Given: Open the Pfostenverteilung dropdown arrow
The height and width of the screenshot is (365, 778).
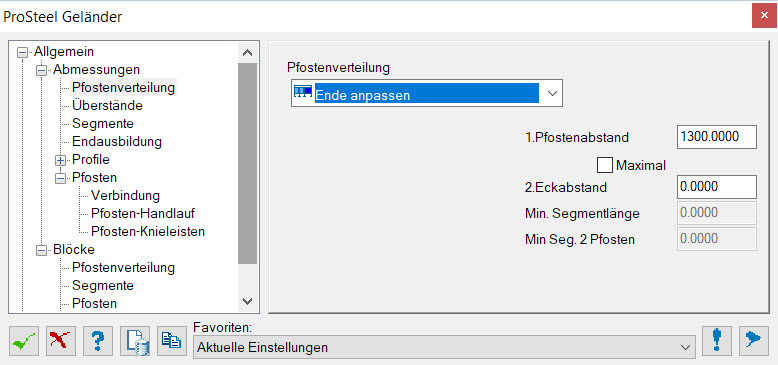Looking at the screenshot, I should 552,94.
